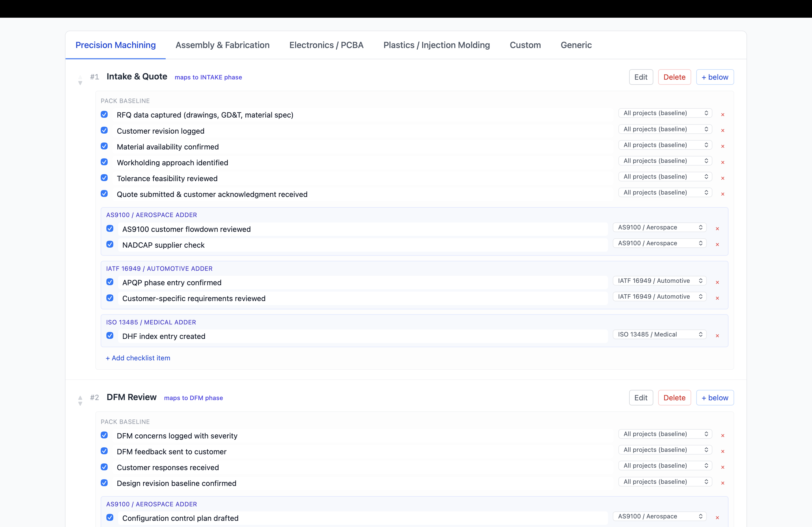Open scope dropdown for 'APQP phase entry confirmed'
The width and height of the screenshot is (812, 527).
[659, 281]
